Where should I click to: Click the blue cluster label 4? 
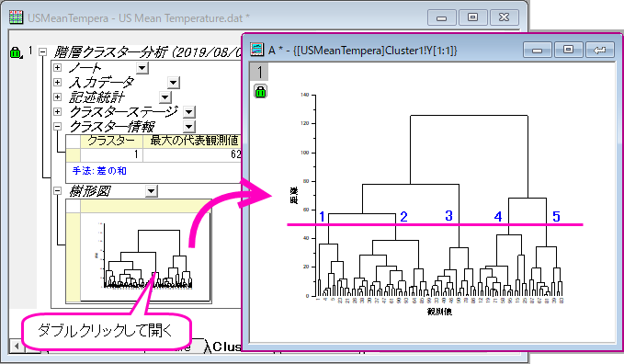[x=498, y=217]
